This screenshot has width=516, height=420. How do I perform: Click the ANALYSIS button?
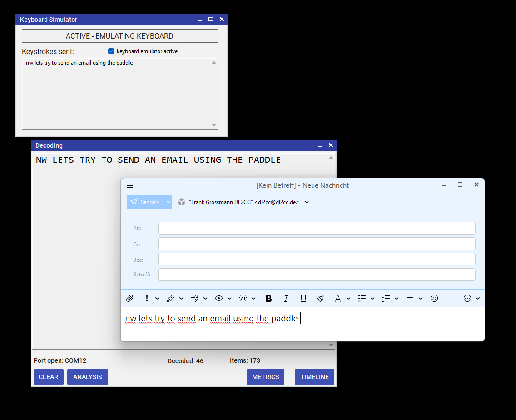coord(88,377)
